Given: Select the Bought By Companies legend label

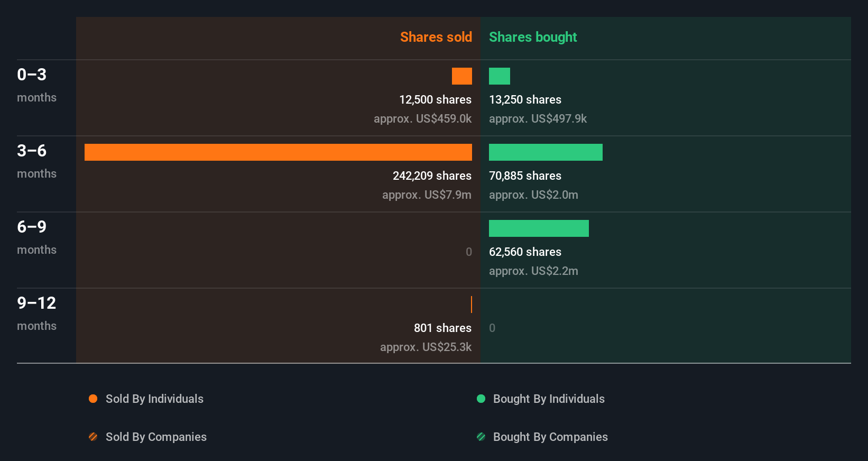Looking at the screenshot, I should (x=550, y=437).
